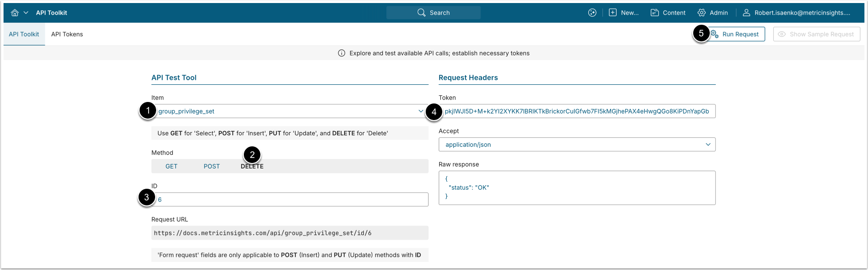Click the home icon in top bar
This screenshot has width=868, height=270.
click(15, 13)
